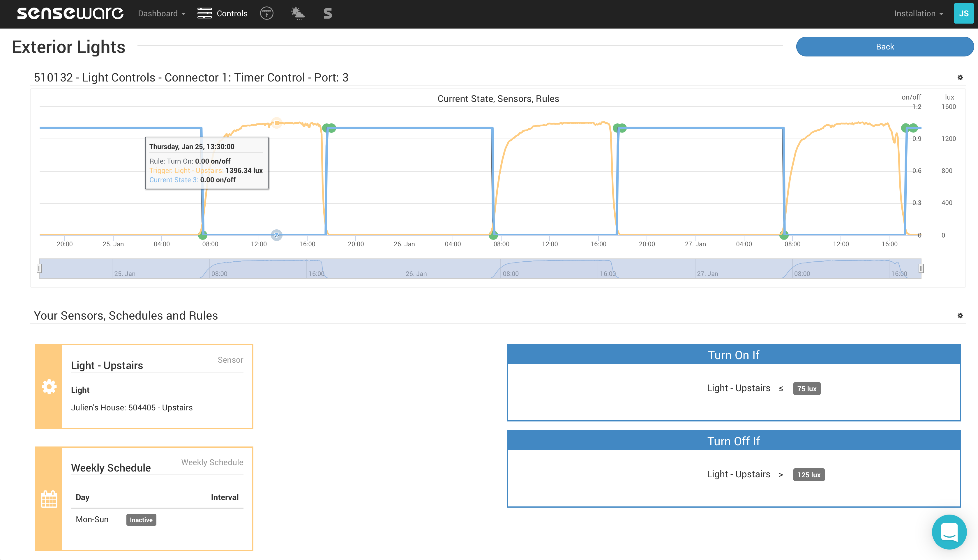The width and height of the screenshot is (978, 560).
Task: Click the 'Interval' column header
Action: click(x=225, y=497)
